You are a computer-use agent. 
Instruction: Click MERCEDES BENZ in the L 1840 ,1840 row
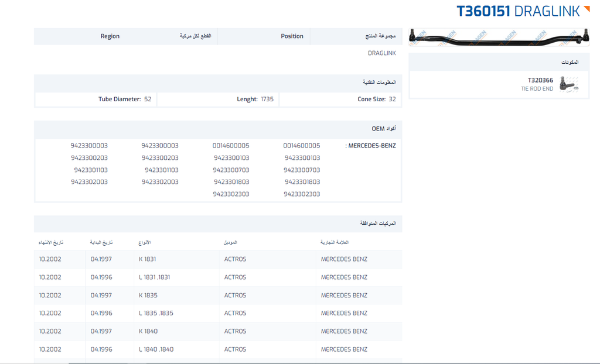click(344, 349)
